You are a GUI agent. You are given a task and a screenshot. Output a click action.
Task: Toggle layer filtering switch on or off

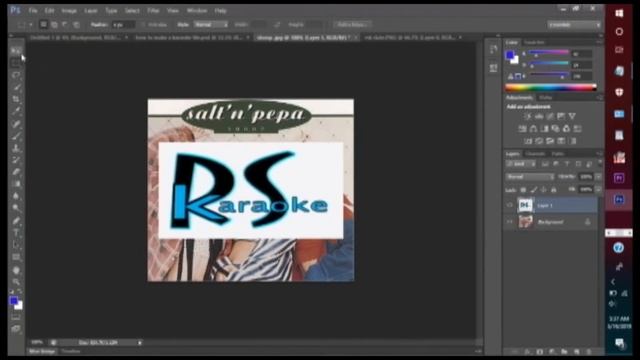pyautogui.click(x=600, y=163)
